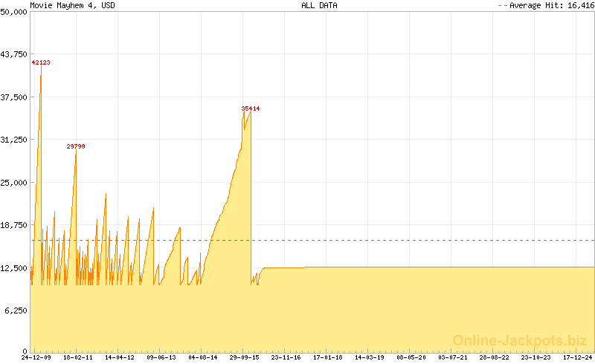Click the 'Average Hit: 16,416' legend text

(550, 5)
